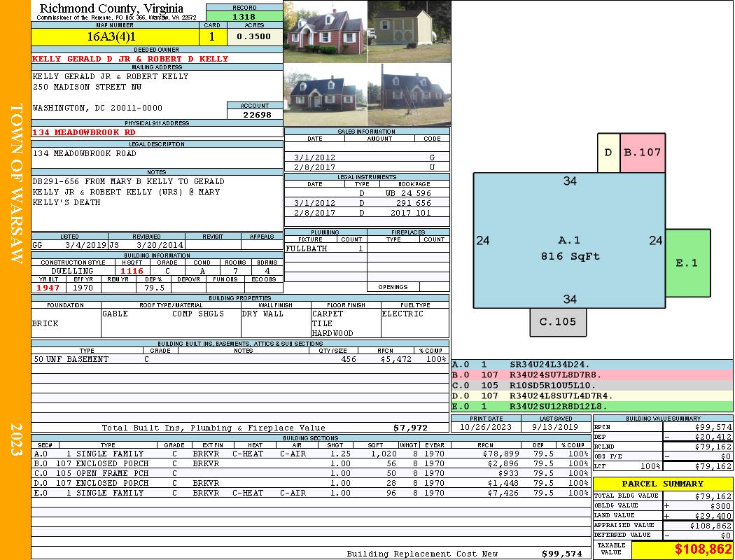Viewport: 735px width, 560px height.
Task: Click building section row A.0 SINGLE FAMILY
Action: [311, 454]
